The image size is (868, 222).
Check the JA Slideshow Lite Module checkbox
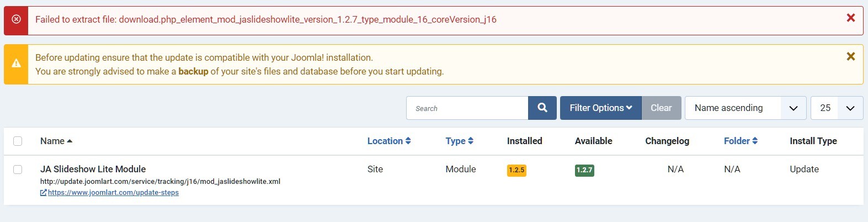click(18, 170)
